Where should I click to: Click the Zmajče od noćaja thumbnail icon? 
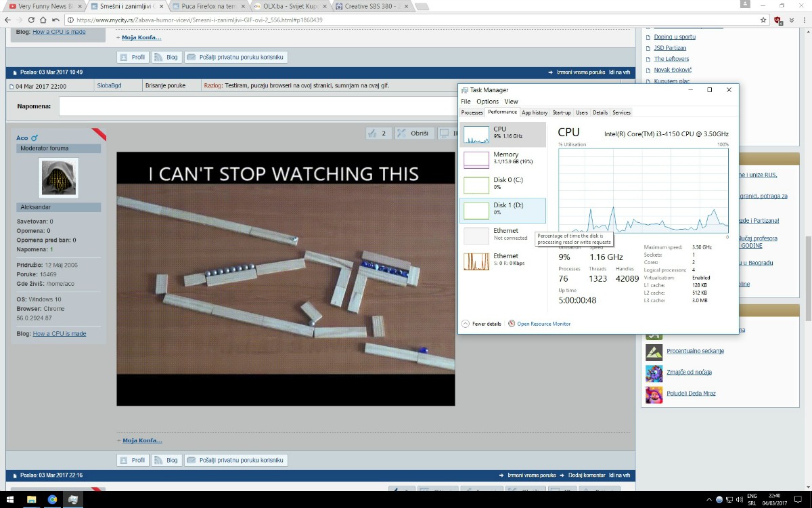point(654,373)
